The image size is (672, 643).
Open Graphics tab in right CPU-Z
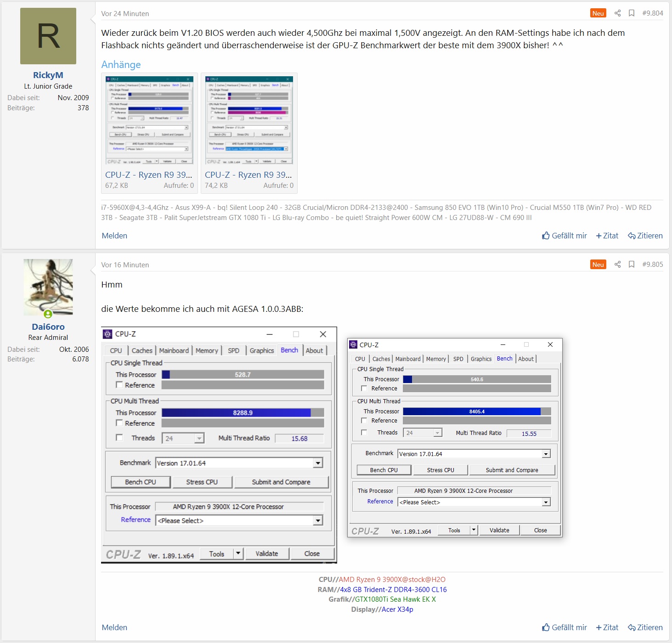(481, 359)
